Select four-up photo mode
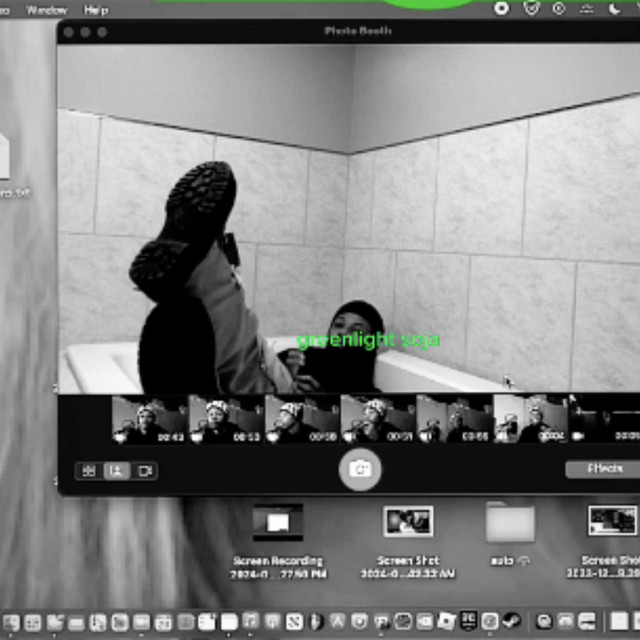 click(x=89, y=470)
